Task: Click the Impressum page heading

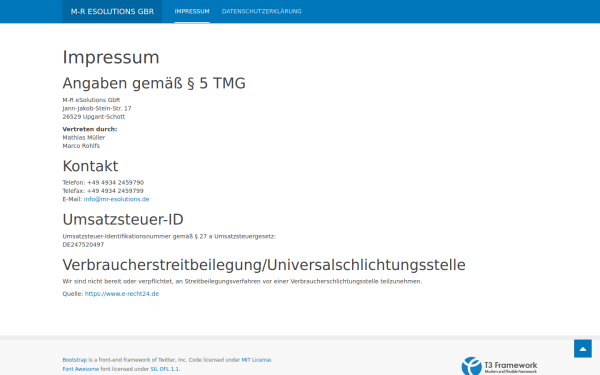Action: [111, 57]
